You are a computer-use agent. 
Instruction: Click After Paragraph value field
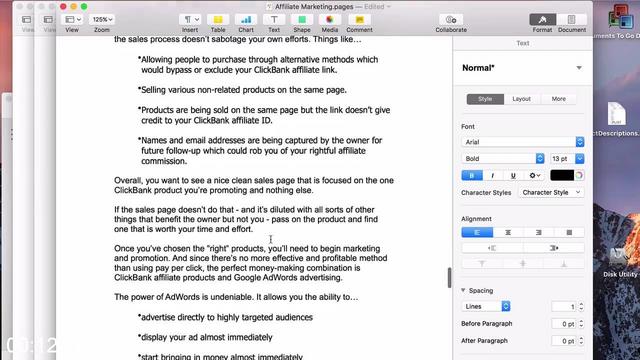click(564, 340)
